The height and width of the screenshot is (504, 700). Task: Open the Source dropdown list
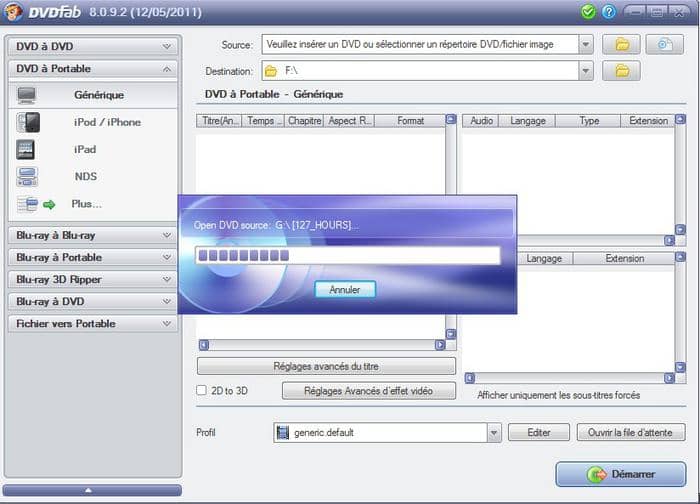(585, 44)
